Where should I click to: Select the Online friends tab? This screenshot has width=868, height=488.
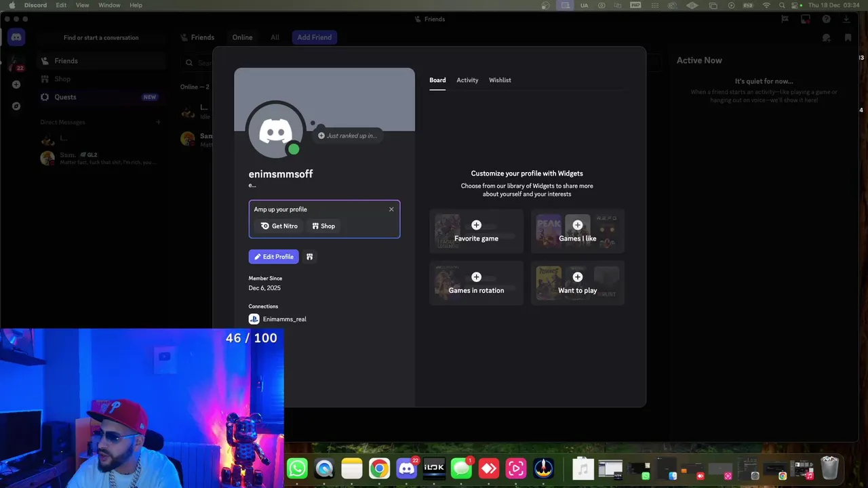click(x=242, y=37)
